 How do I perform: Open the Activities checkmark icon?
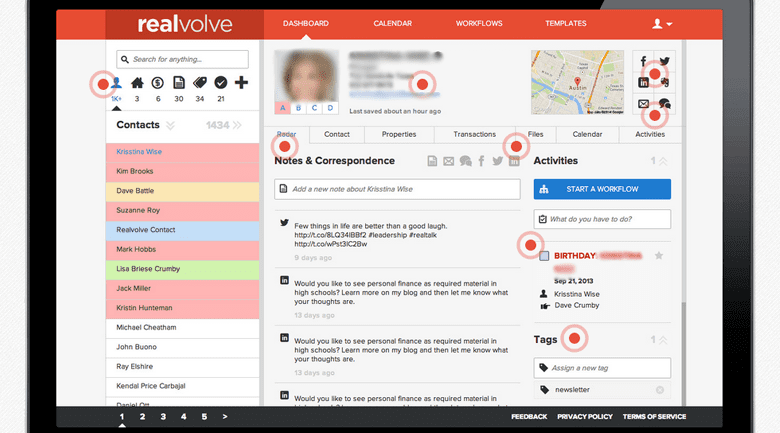click(220, 83)
